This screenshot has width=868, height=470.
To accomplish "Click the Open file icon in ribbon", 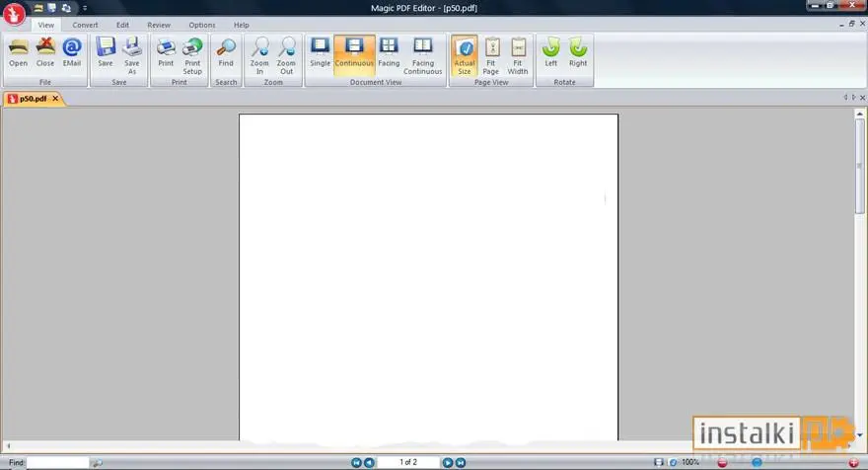I will [x=19, y=52].
